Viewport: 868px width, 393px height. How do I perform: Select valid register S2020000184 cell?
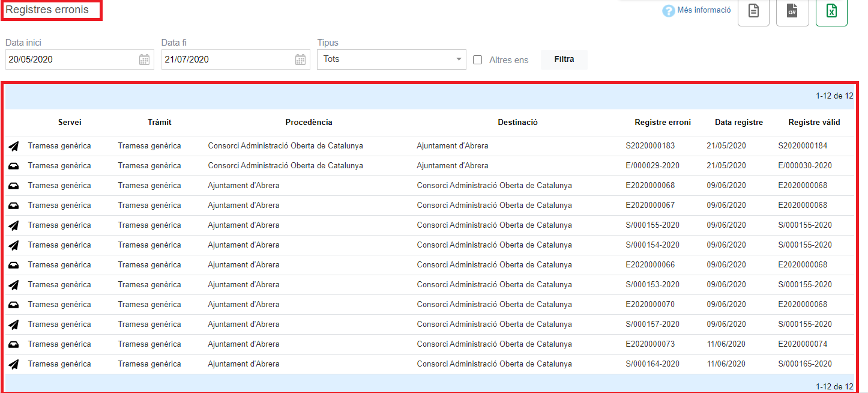tap(804, 146)
